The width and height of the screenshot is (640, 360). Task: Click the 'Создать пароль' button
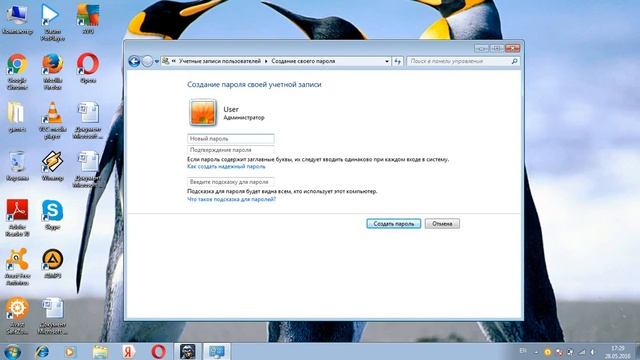coord(393,224)
